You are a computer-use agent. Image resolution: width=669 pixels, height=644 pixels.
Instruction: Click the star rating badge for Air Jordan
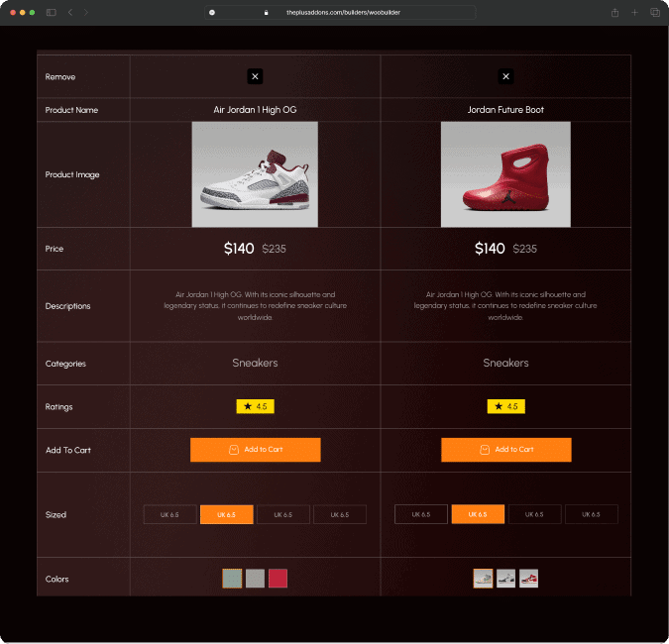point(255,406)
